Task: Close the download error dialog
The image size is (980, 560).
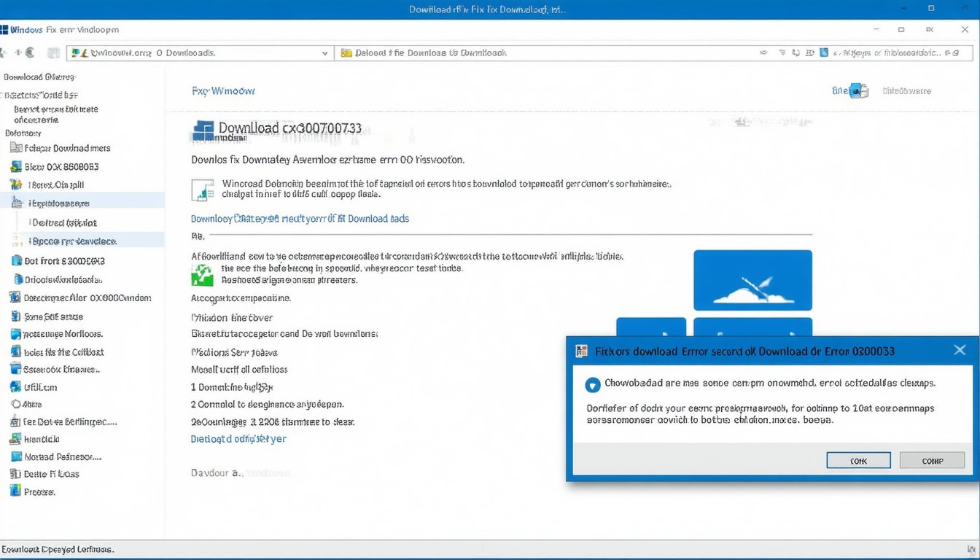Action: click(960, 351)
